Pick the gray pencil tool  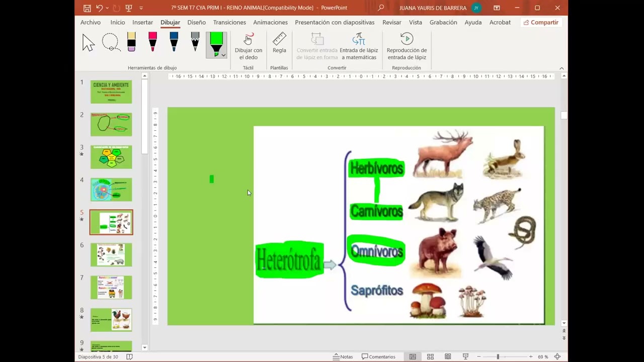(x=195, y=42)
